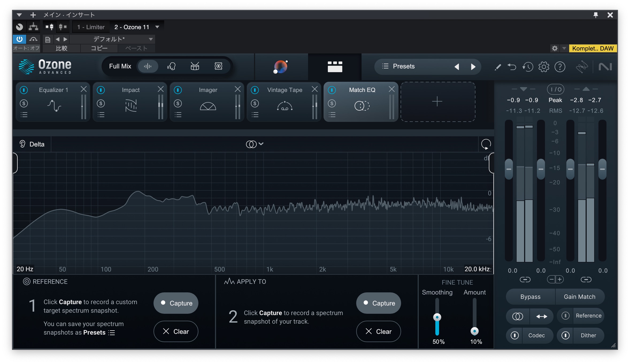Screen dimensions: 630x364
Task: Open Ozone settings gear icon
Action: coord(544,67)
